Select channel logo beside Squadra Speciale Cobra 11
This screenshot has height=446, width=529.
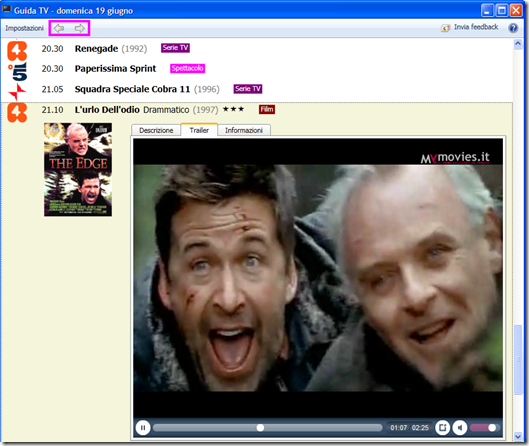tap(17, 92)
